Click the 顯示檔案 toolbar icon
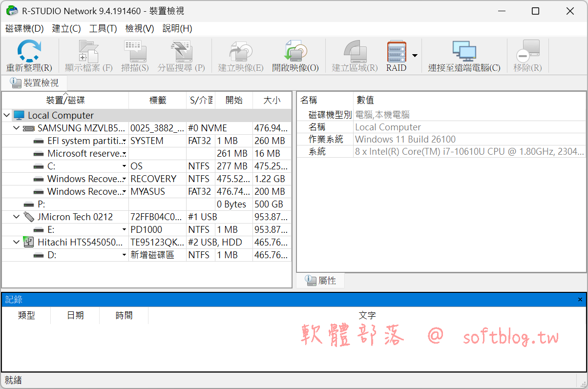 coord(88,51)
